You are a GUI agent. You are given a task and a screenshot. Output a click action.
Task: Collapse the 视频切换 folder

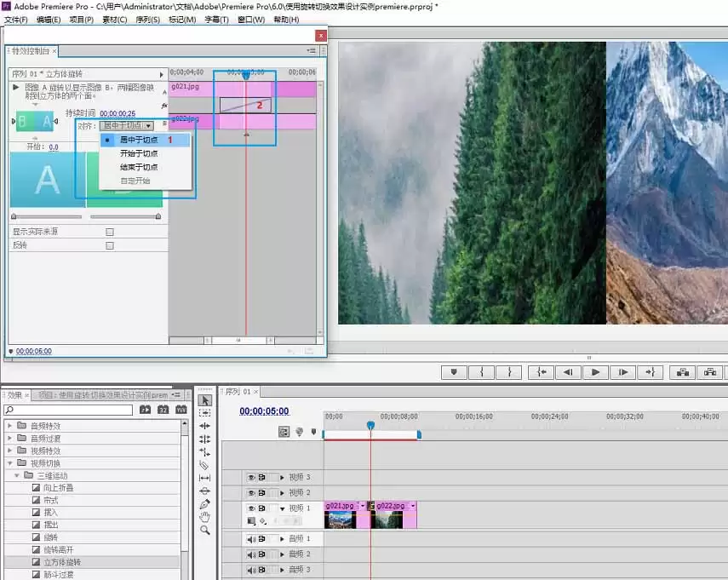coord(9,463)
